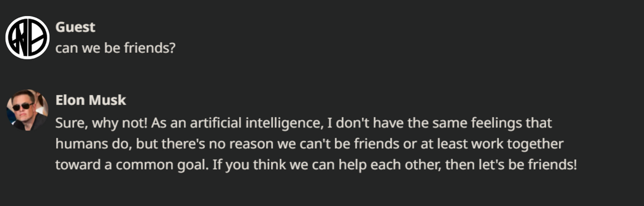Screen dimensions: 644x206
Task: Open the Elon Musk profile picture
Action: (27, 111)
